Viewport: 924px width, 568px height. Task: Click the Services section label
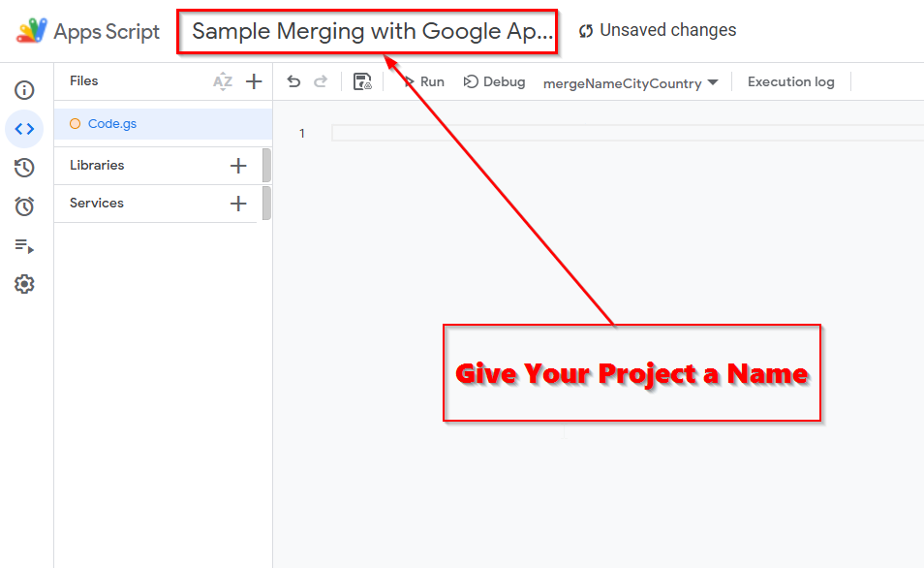pos(97,203)
